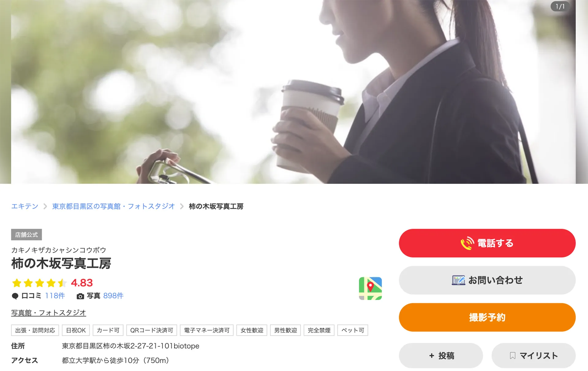Screen dimensions: 588x371
Task: Click the camera icon beside 写真
Action: click(x=80, y=296)
